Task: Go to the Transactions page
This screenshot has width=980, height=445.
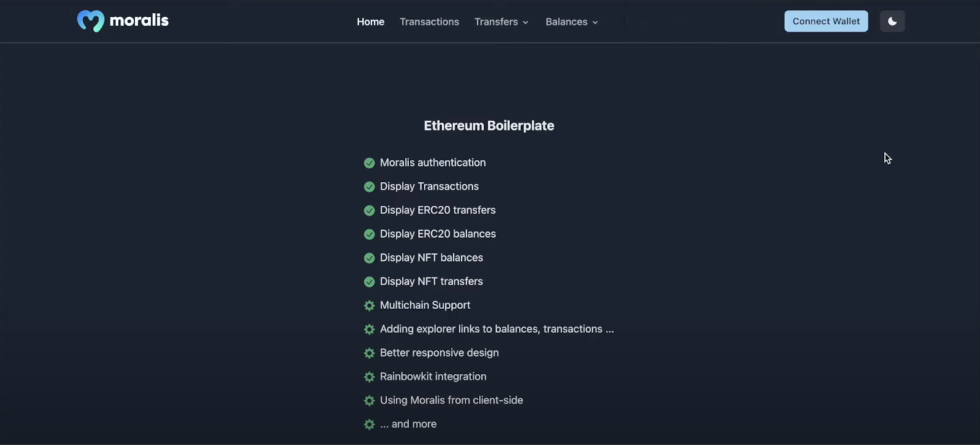Action: (429, 22)
